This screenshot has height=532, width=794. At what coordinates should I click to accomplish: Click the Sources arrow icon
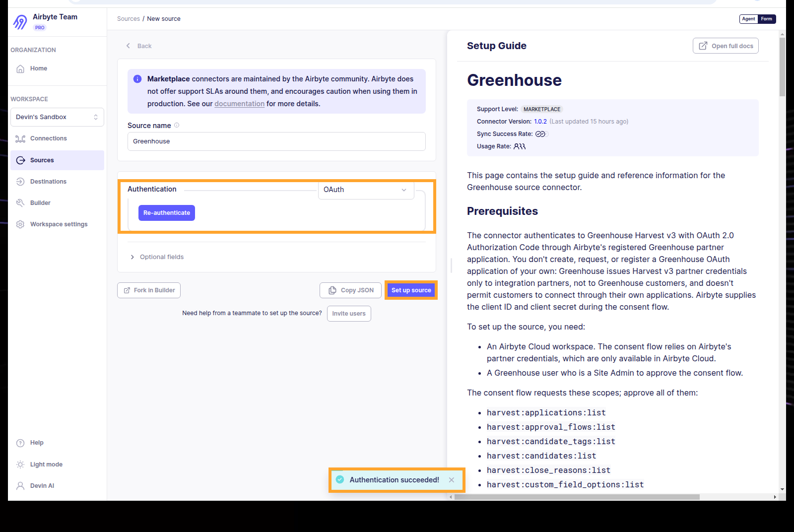[x=20, y=160]
